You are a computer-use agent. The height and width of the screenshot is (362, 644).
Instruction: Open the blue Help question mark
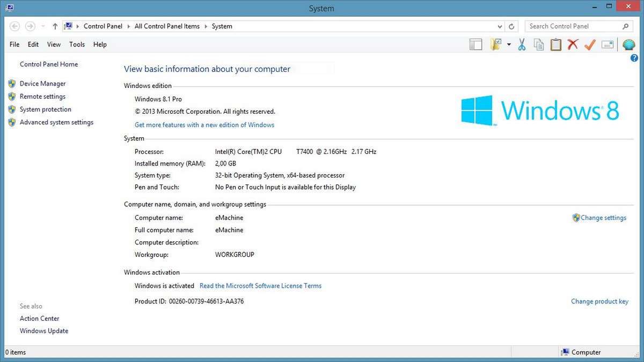tap(634, 58)
